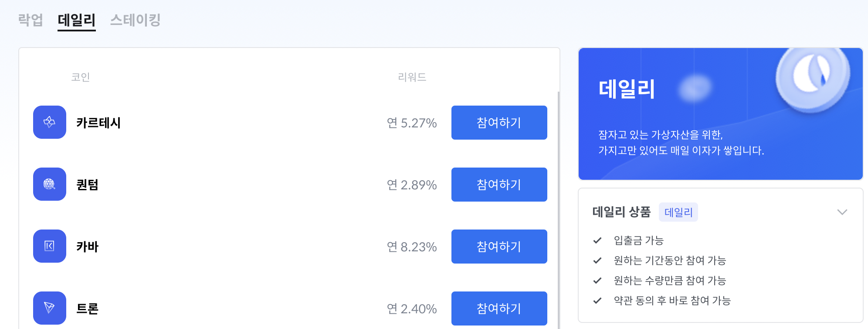Click the 연 8.23% reward rate text

[x=412, y=247]
